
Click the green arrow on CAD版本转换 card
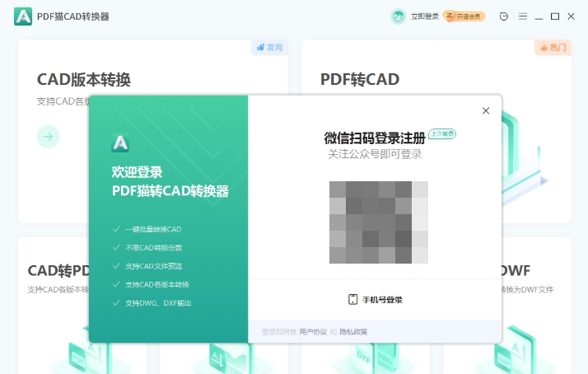pyautogui.click(x=48, y=137)
